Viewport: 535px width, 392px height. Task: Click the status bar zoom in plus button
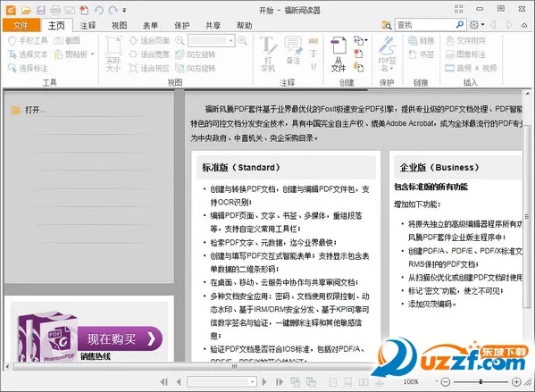pyautogui.click(x=516, y=382)
